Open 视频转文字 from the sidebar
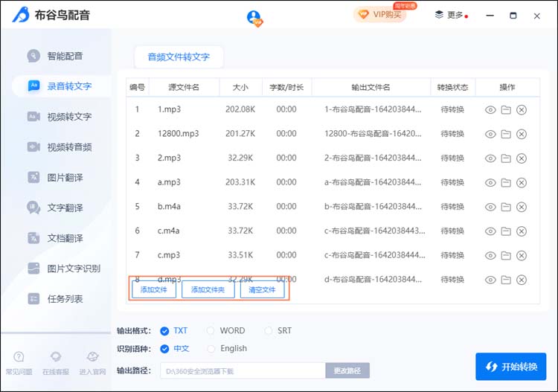 tap(60, 117)
